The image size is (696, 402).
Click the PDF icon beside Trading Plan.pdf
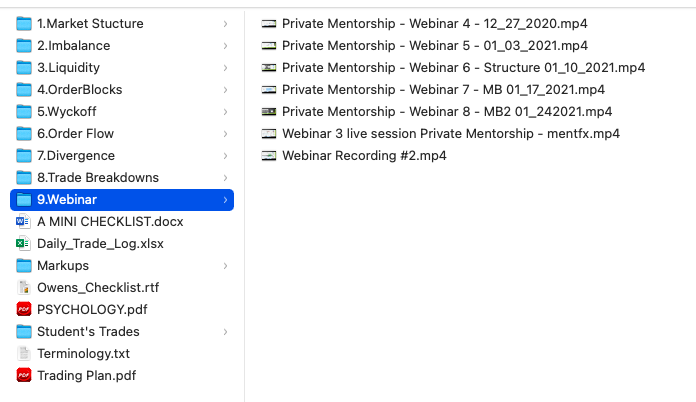24,375
